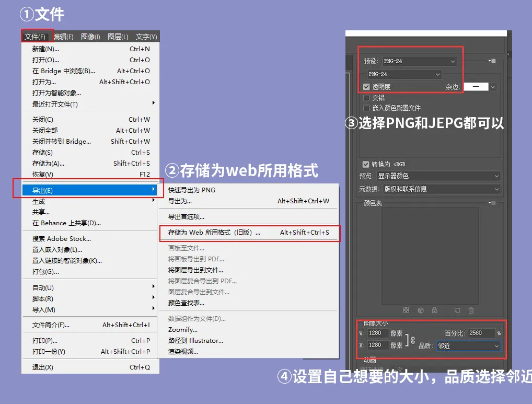Image resolution: width=532 pixels, height=404 pixels.
Task: Click the 导出(E) menu entry
Action: [x=43, y=191]
